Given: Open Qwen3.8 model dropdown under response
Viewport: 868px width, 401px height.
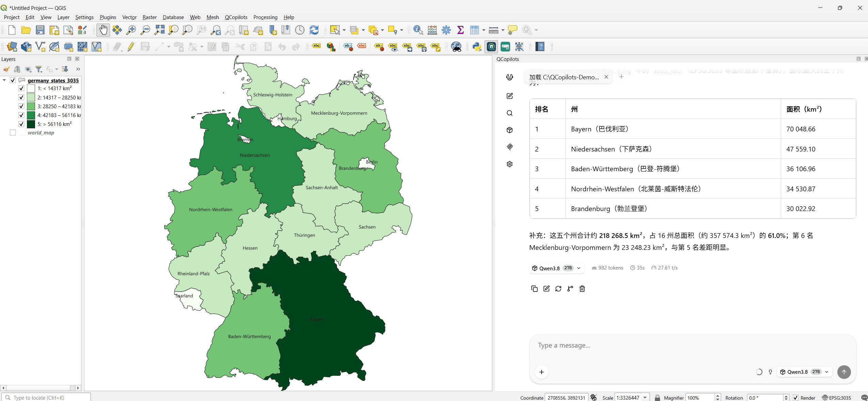Looking at the screenshot, I should 557,268.
